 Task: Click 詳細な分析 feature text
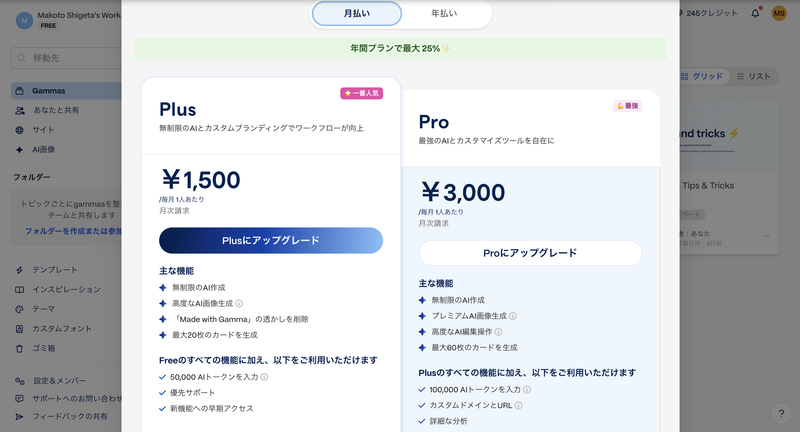[448, 421]
